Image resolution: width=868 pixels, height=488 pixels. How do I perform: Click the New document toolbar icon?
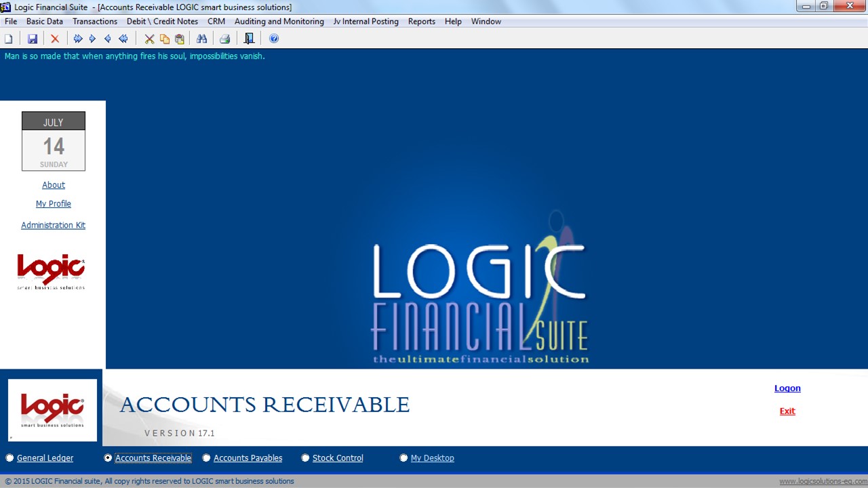pos(9,39)
